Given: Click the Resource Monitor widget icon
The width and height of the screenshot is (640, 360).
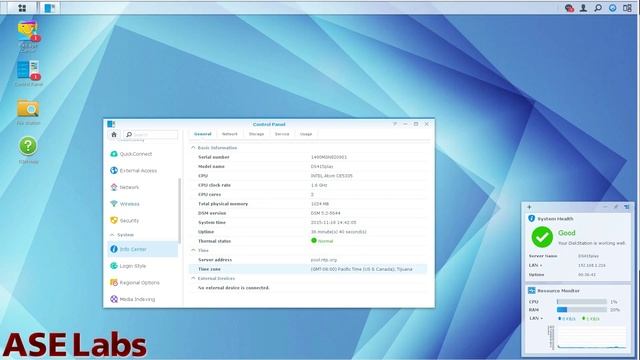Looking at the screenshot, I should (531, 291).
